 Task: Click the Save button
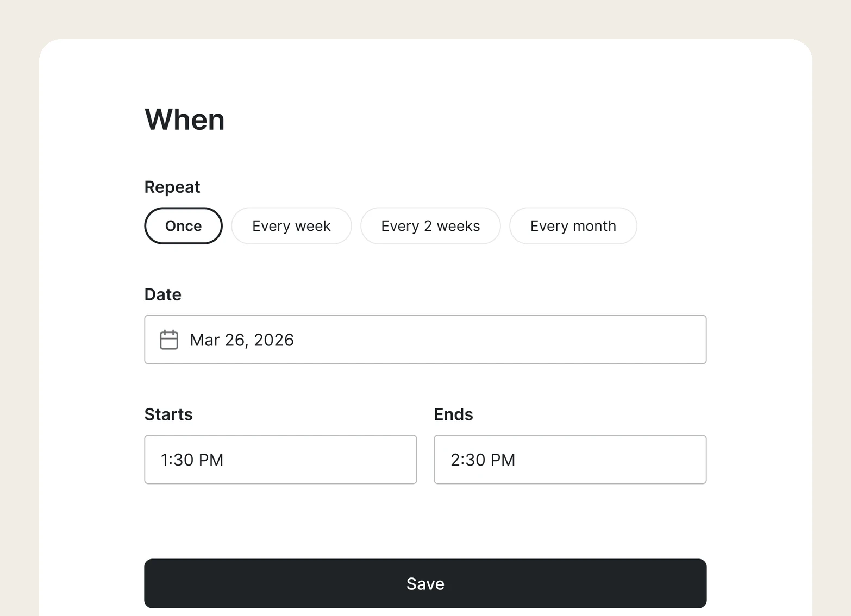(x=425, y=583)
